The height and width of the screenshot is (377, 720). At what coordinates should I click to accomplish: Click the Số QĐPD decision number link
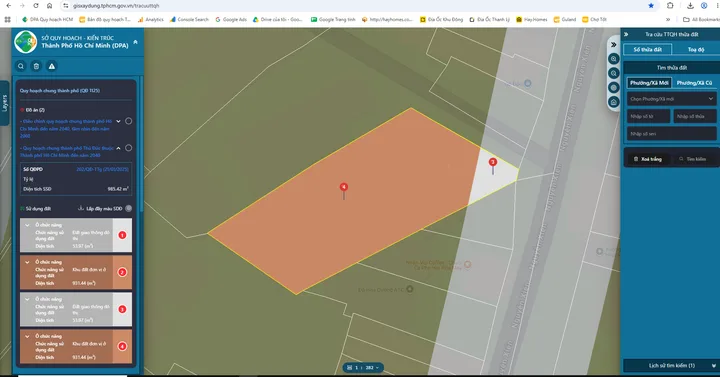click(x=102, y=169)
